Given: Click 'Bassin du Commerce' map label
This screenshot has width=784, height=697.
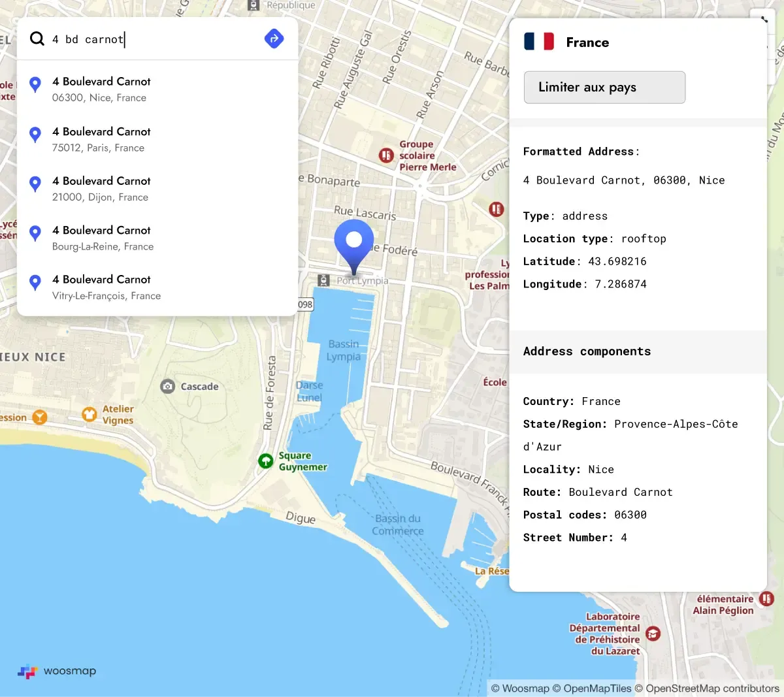Looking at the screenshot, I should click(398, 525).
